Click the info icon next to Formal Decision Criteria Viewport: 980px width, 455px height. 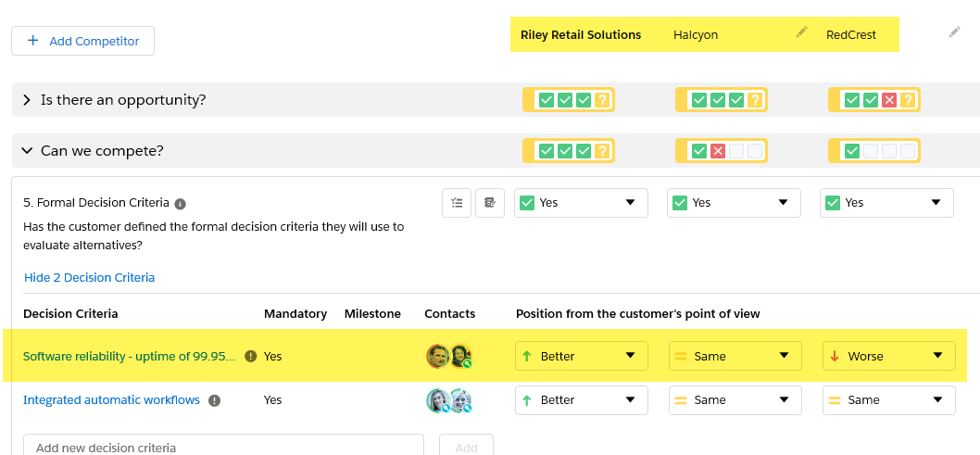click(180, 204)
